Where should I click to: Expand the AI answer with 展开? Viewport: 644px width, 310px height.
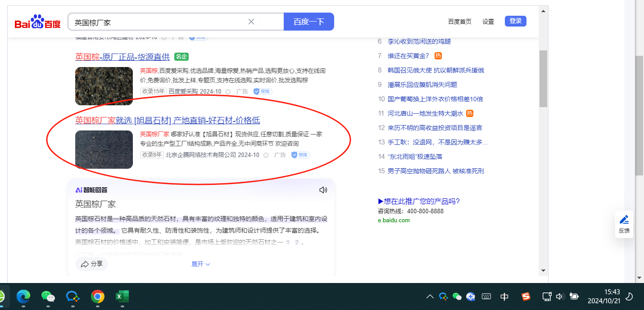point(200,264)
